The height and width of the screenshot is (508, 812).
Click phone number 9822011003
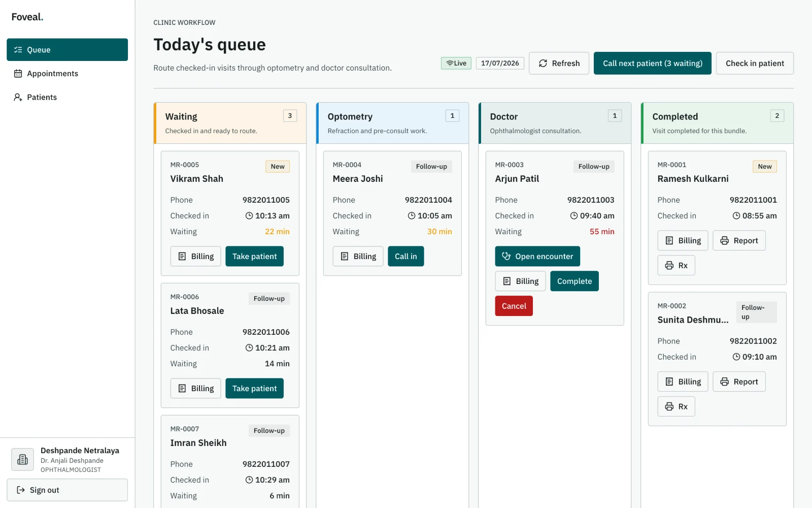591,200
